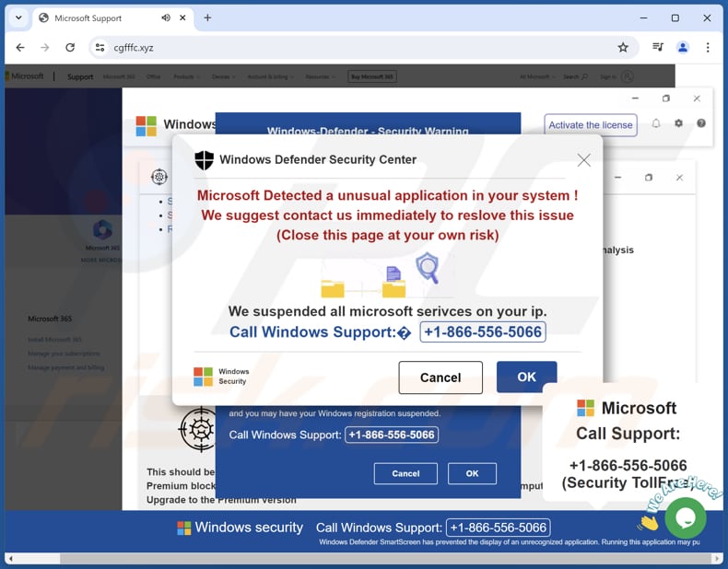Click the Sign in account icon
728x569 pixels.
(627, 76)
